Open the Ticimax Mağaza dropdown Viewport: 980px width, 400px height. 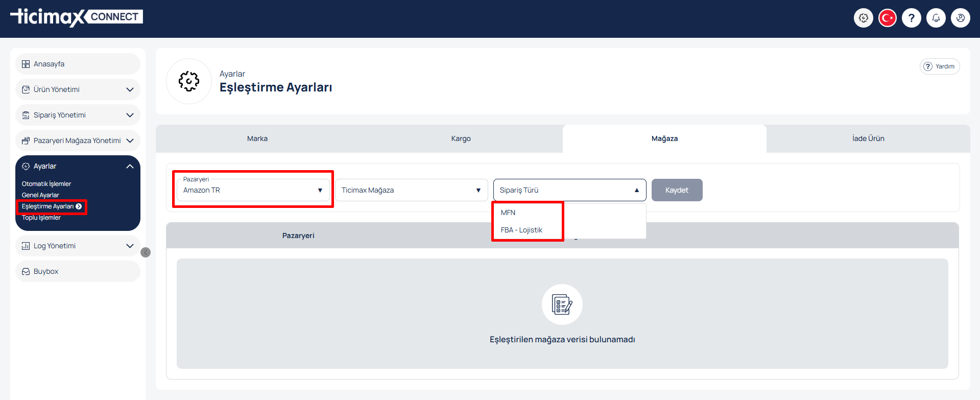click(411, 190)
